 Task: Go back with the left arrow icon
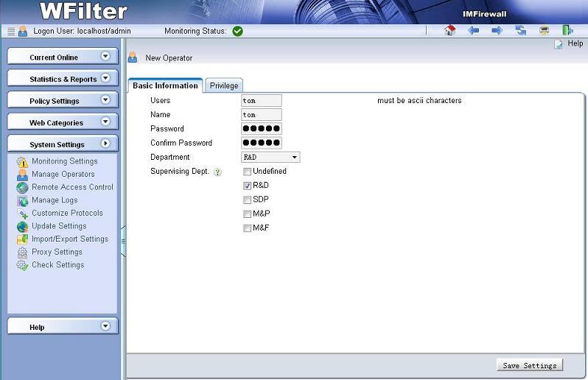point(474,30)
